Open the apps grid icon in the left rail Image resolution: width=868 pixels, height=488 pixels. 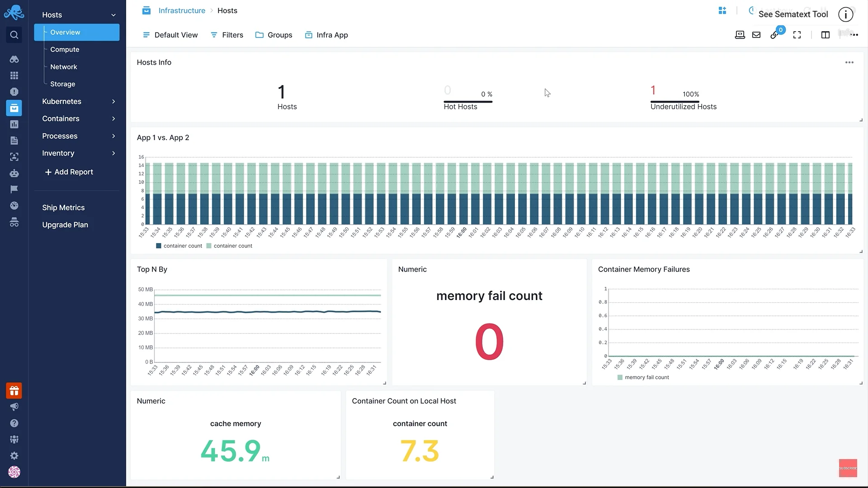pos(14,75)
